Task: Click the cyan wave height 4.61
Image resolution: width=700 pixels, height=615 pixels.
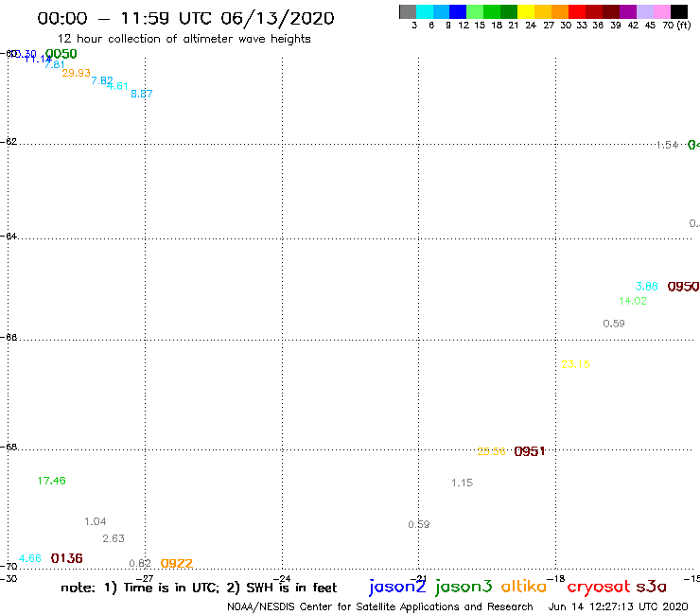Action: pyautogui.click(x=117, y=86)
